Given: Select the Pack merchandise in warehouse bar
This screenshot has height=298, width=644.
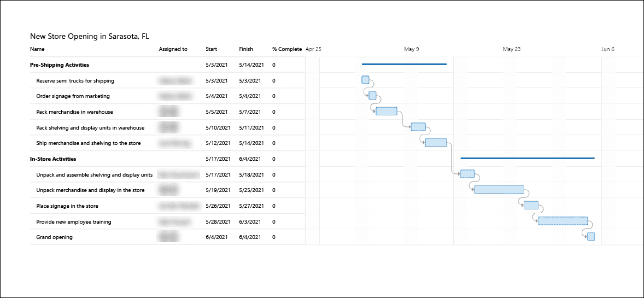Looking at the screenshot, I should [x=387, y=111].
